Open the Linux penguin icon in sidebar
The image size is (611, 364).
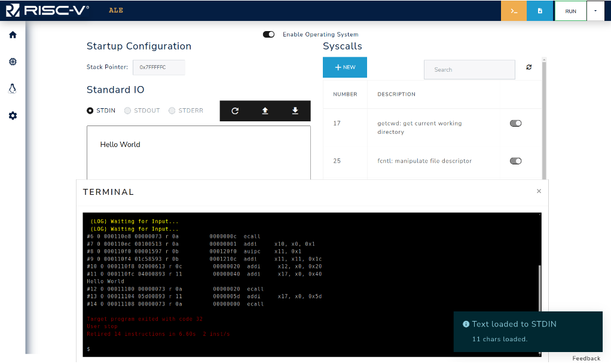pyautogui.click(x=13, y=88)
